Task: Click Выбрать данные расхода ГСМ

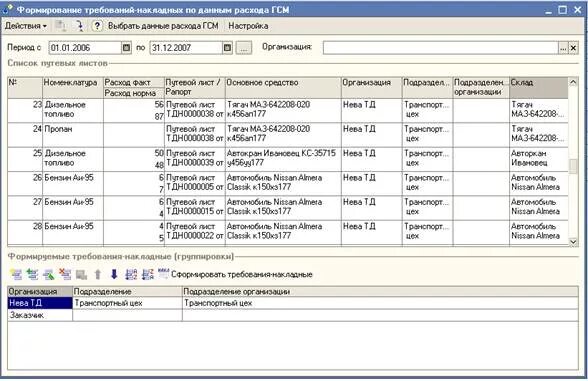Action: 163,26
